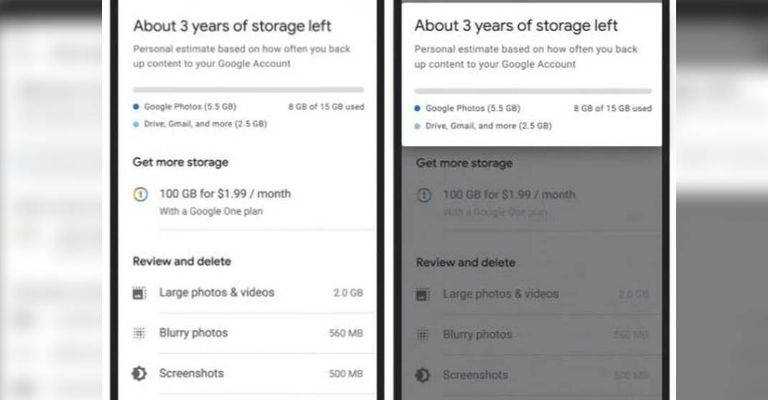Click Google Photos legend dot in highlighted right card
The height and width of the screenshot is (400, 768).
click(417, 107)
